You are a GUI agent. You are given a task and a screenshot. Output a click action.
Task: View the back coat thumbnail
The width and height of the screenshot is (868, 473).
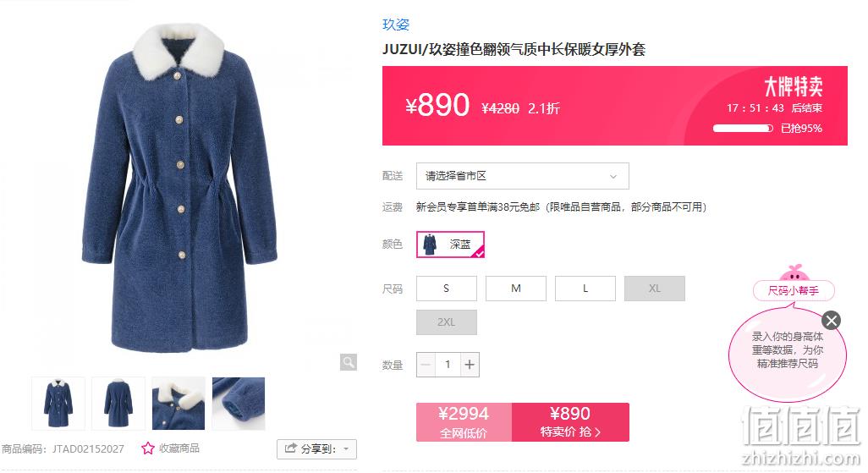[118, 404]
